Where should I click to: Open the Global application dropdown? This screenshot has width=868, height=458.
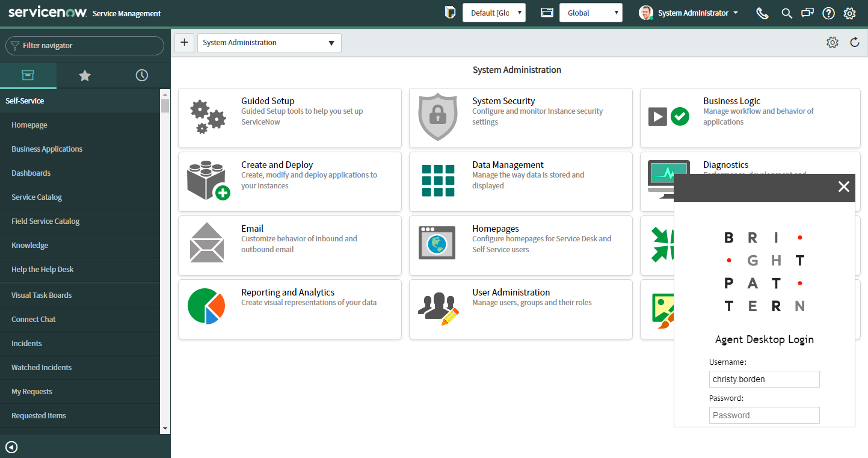click(591, 13)
